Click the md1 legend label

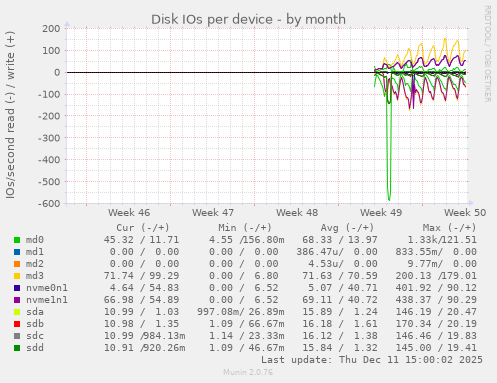[35, 252]
